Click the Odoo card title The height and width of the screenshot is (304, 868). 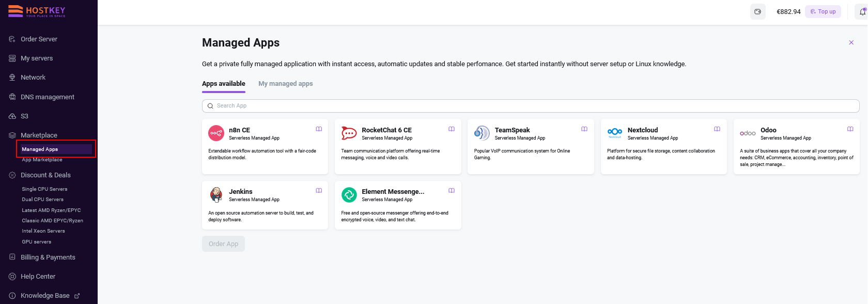[x=768, y=130]
